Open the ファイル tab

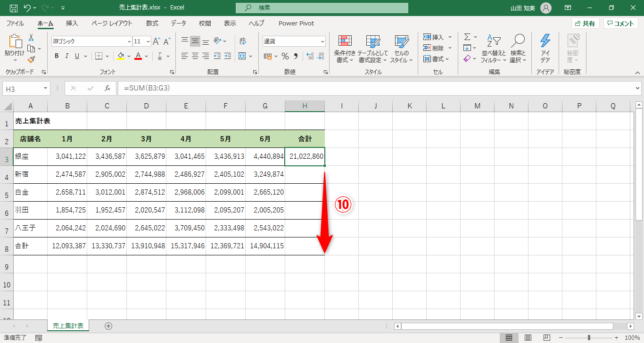point(15,23)
